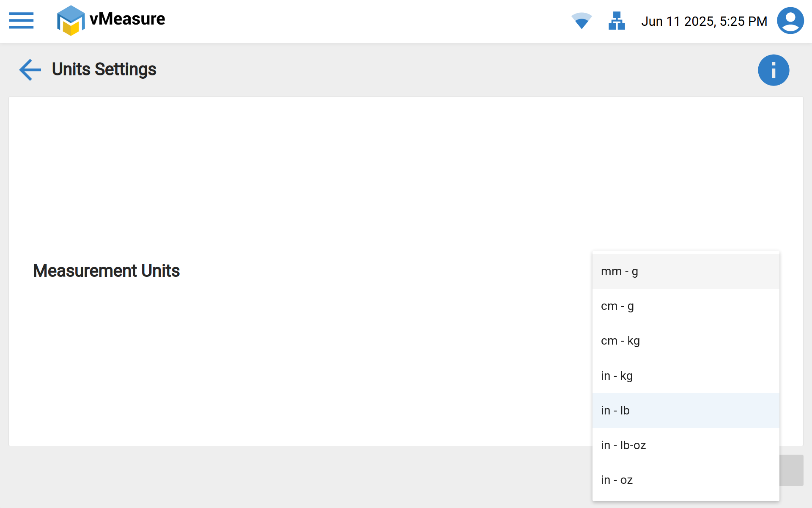Screen dimensions: 812x508
Task: Click the vMeasure cube logo
Action: coord(71,20)
